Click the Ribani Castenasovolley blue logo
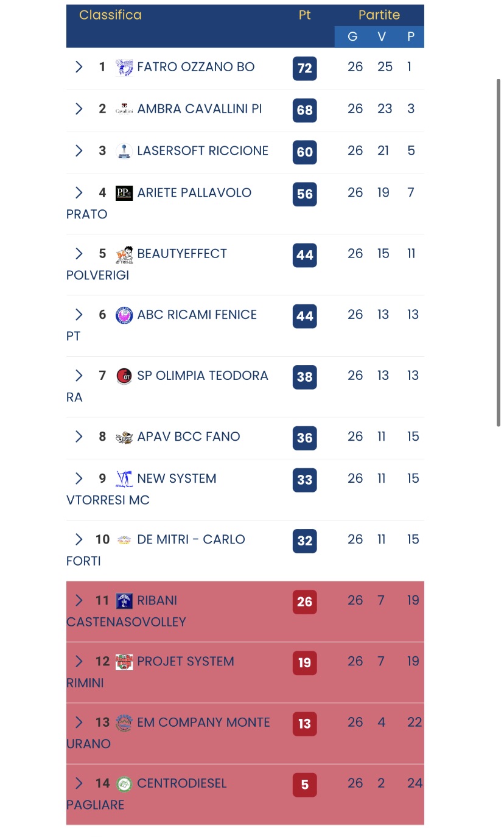504x837 pixels. [124, 601]
